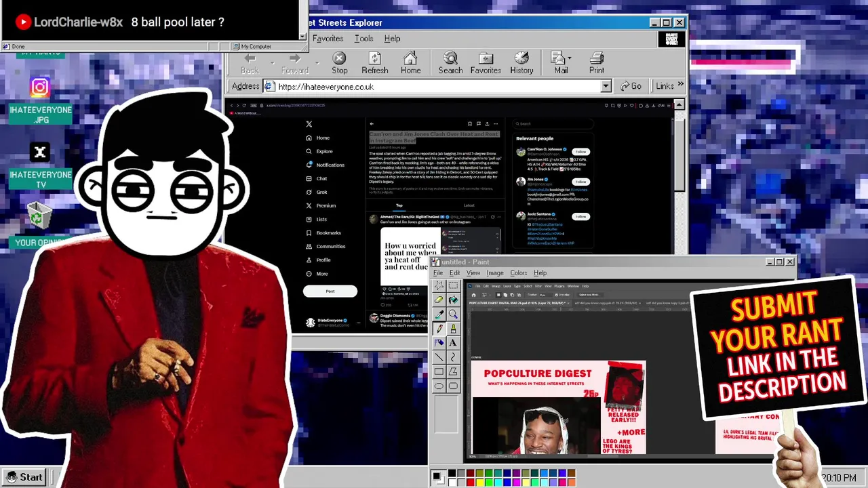Click the Forward button in Explorer toolbar
The height and width of the screenshot is (488, 868).
click(295, 64)
